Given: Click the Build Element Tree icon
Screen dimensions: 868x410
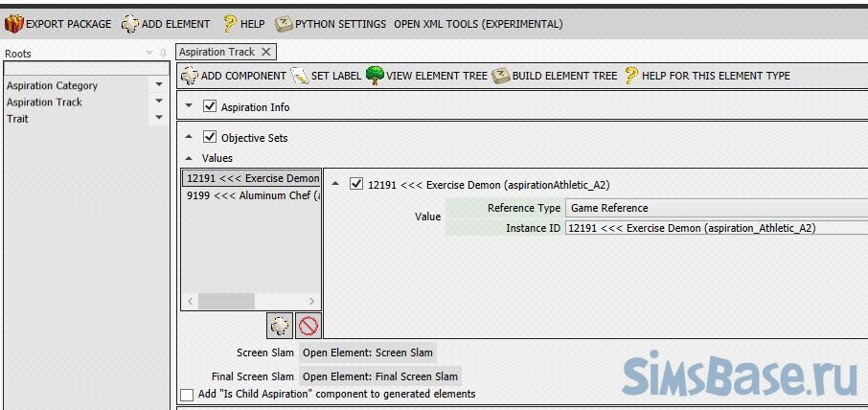Looking at the screenshot, I should (x=500, y=76).
